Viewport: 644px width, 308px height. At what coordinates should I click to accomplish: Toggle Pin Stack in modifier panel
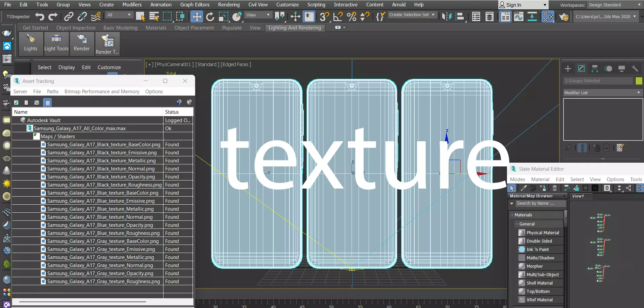[x=568, y=148]
